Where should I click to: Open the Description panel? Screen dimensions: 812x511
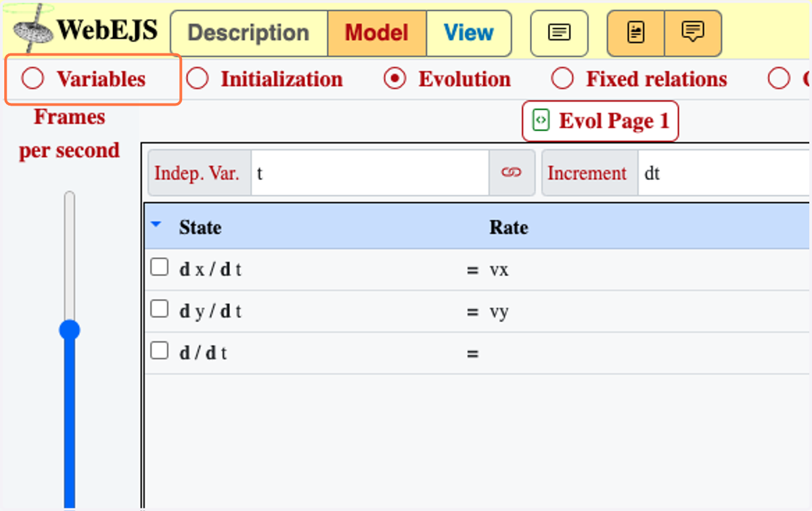(x=248, y=33)
